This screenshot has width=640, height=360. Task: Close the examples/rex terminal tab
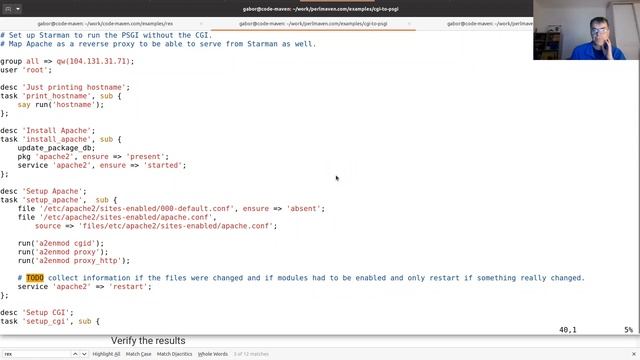click(201, 24)
